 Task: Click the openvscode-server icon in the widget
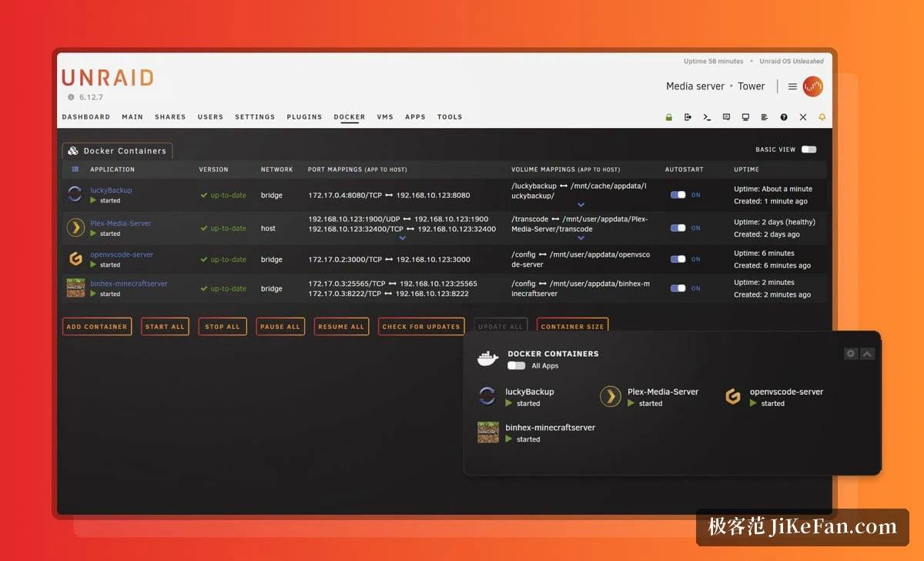coord(733,396)
